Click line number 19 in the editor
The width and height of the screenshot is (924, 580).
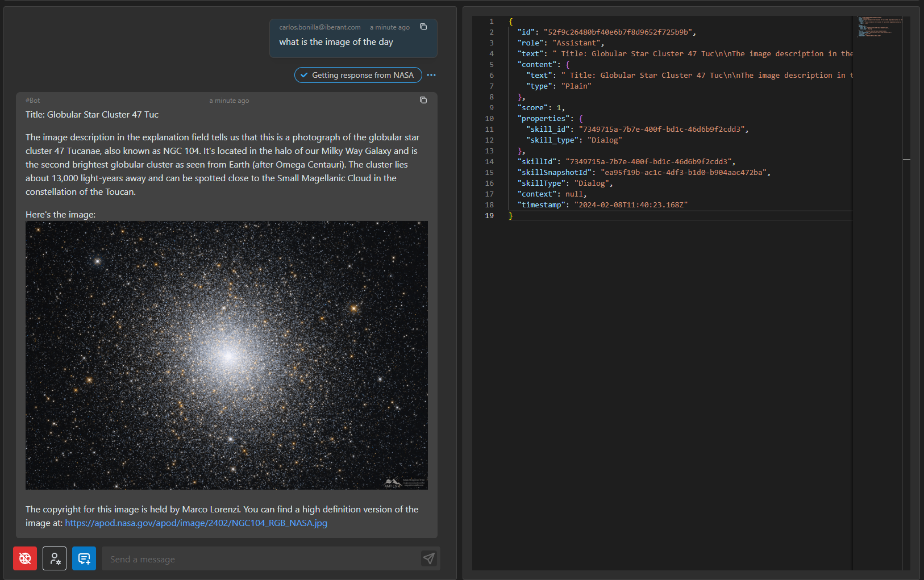pos(489,215)
